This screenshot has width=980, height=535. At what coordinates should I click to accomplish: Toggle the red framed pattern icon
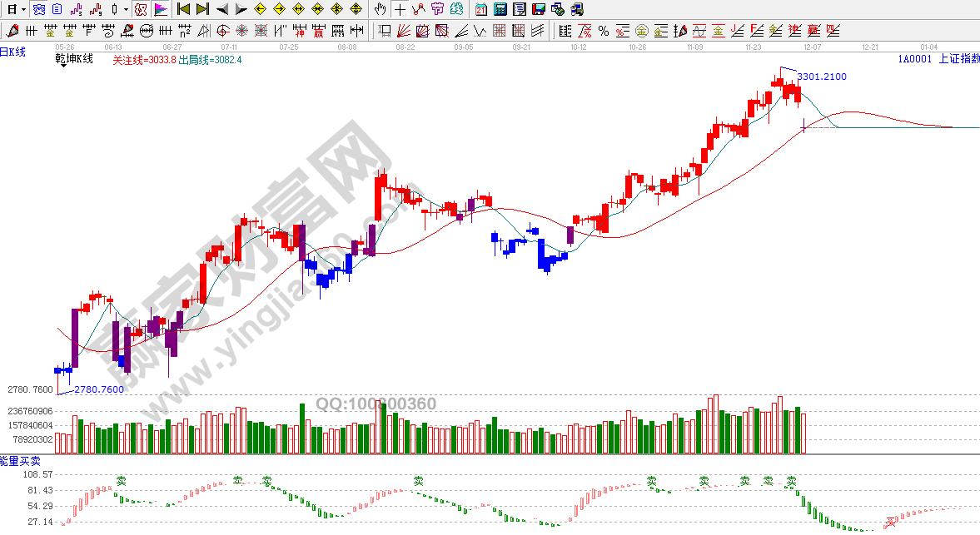(141, 10)
